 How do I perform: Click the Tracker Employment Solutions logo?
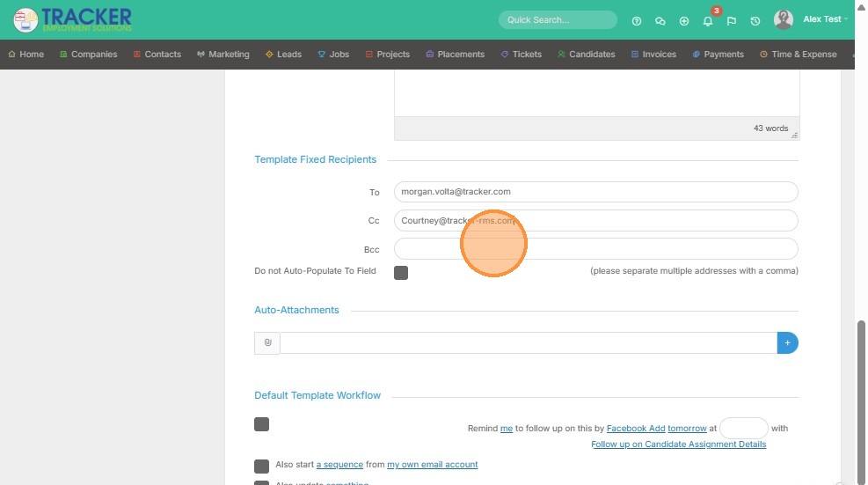click(73, 19)
